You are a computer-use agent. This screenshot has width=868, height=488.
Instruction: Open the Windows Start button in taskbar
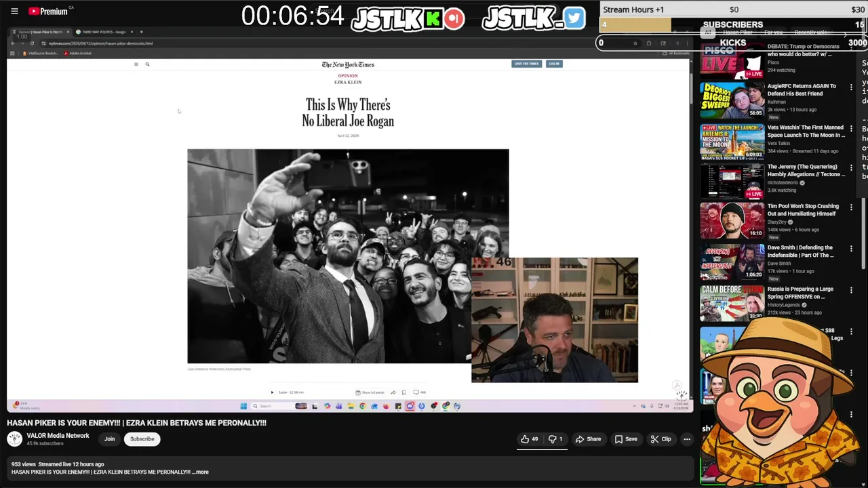pyautogui.click(x=243, y=406)
